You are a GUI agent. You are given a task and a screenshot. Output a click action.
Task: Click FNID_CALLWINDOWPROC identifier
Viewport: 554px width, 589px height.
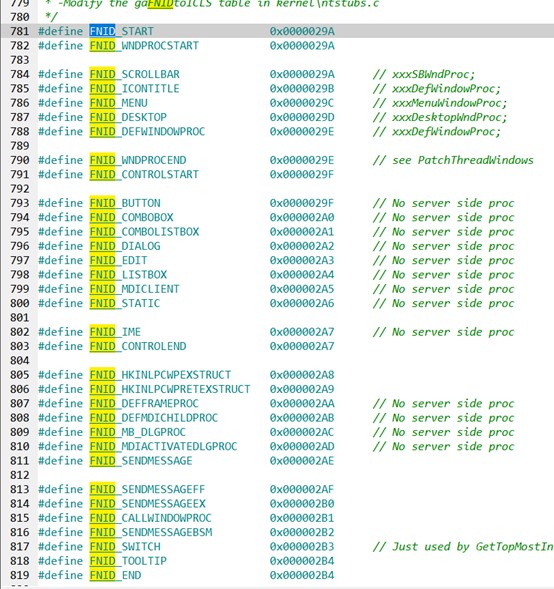[151, 518]
